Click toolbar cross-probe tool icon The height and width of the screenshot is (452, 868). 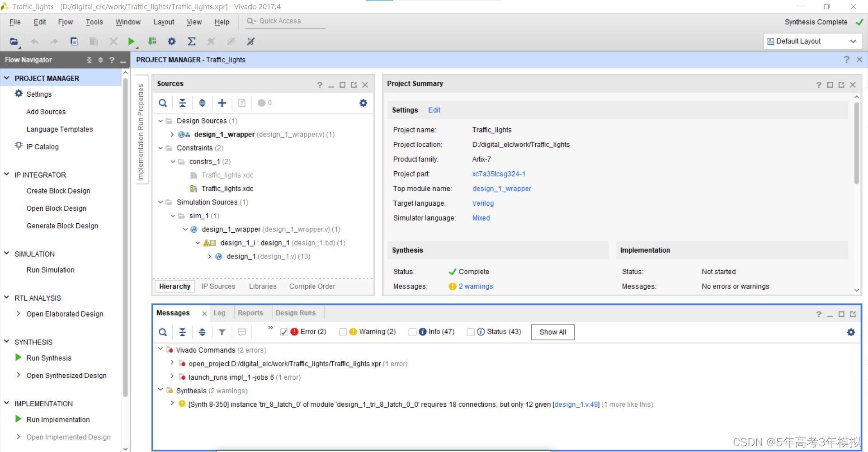click(x=251, y=41)
